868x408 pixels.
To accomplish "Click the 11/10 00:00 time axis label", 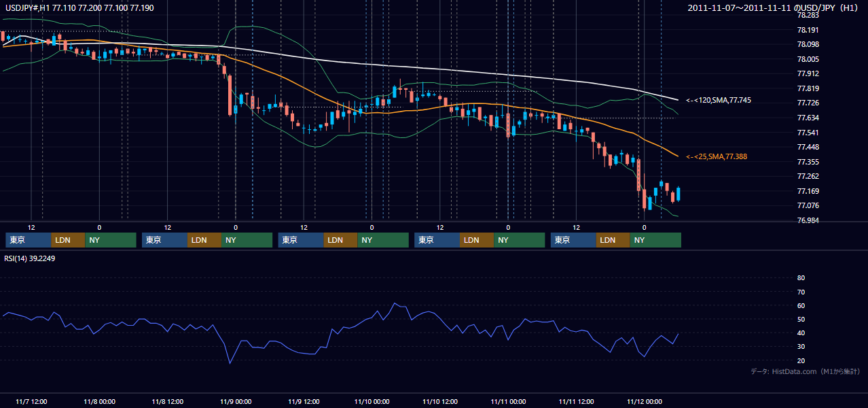I will [x=372, y=402].
